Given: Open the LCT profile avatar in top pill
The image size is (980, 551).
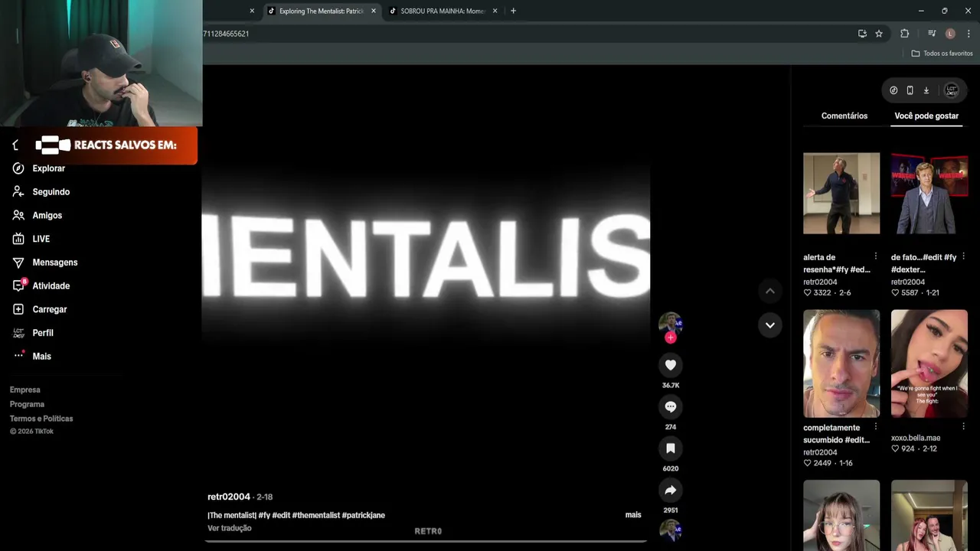Looking at the screenshot, I should coord(951,90).
